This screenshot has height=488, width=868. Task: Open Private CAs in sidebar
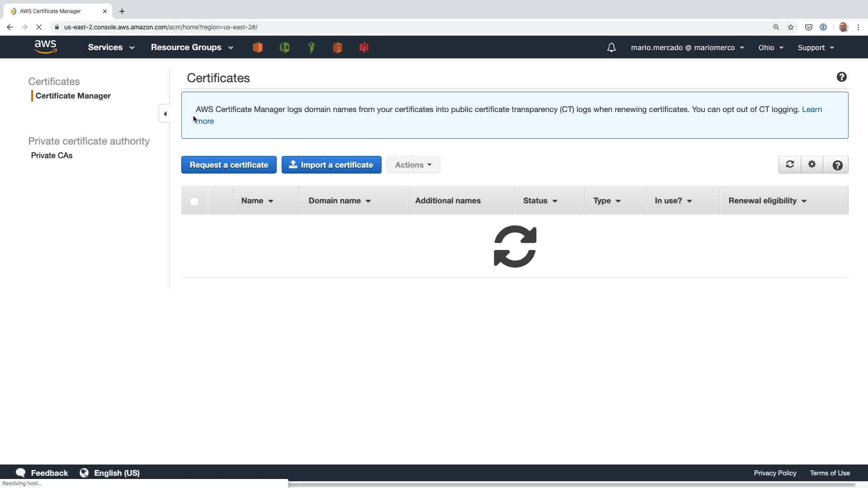[52, 155]
